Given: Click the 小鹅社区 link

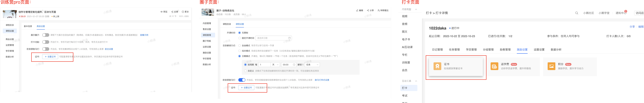Looking at the screenshot, I should click(588, 13).
